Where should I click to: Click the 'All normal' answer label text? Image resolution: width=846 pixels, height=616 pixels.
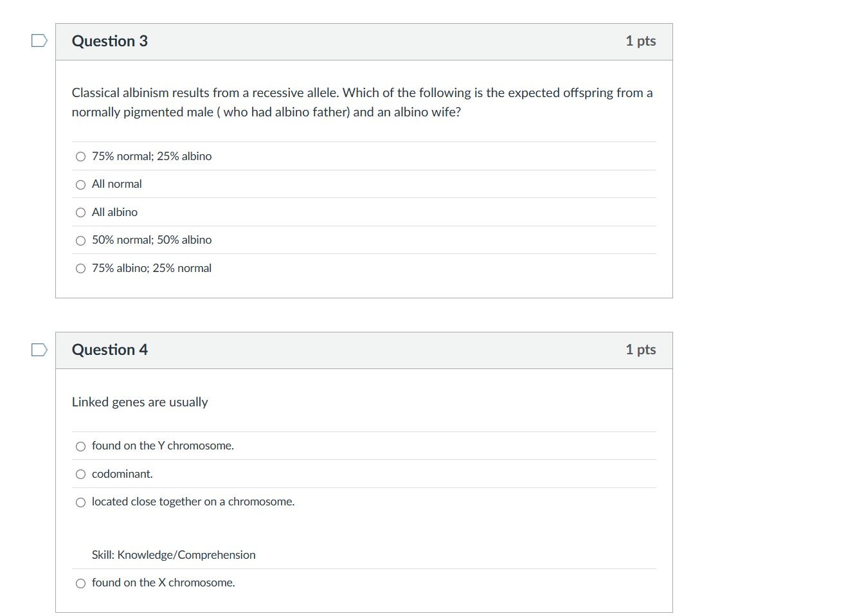pos(116,184)
